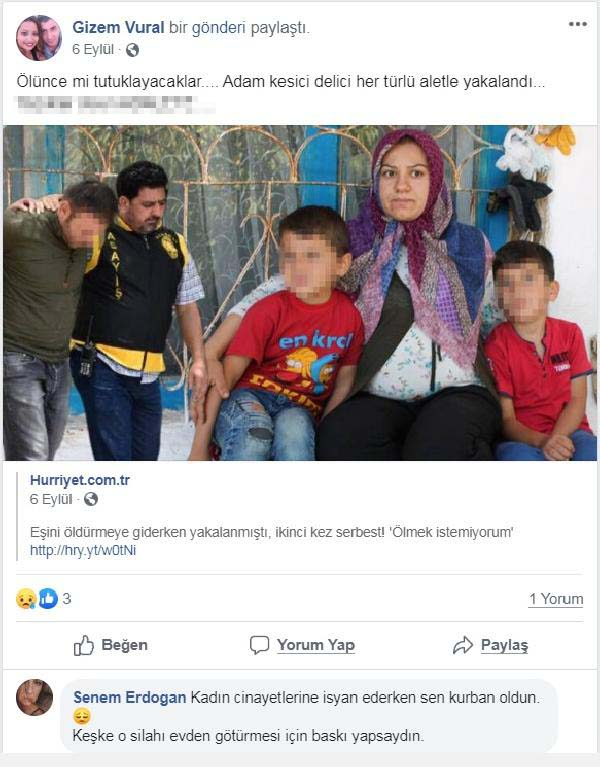Click the Yorum Yap comment button

(302, 645)
